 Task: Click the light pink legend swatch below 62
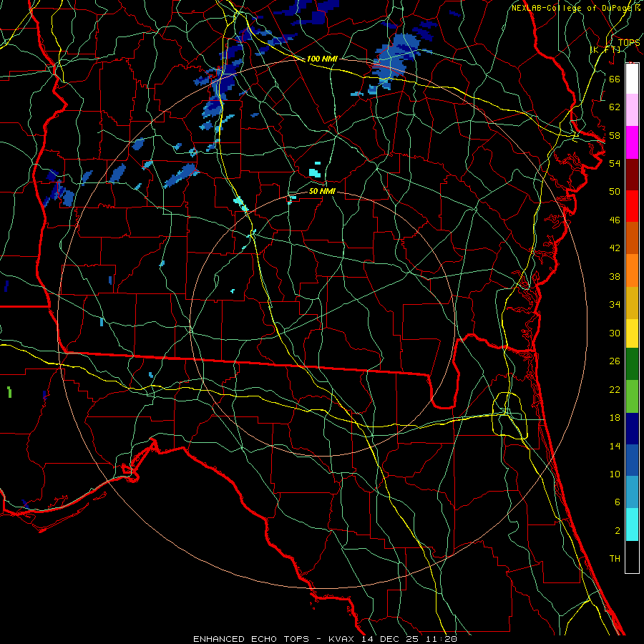pyautogui.click(x=632, y=109)
